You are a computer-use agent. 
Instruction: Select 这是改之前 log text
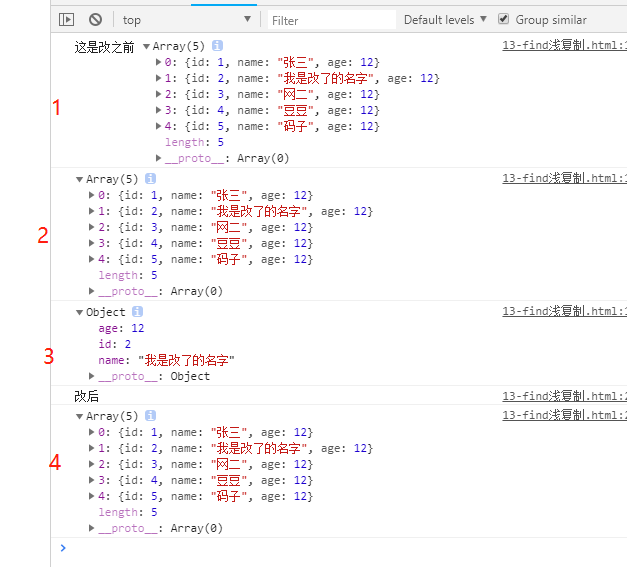click(104, 47)
